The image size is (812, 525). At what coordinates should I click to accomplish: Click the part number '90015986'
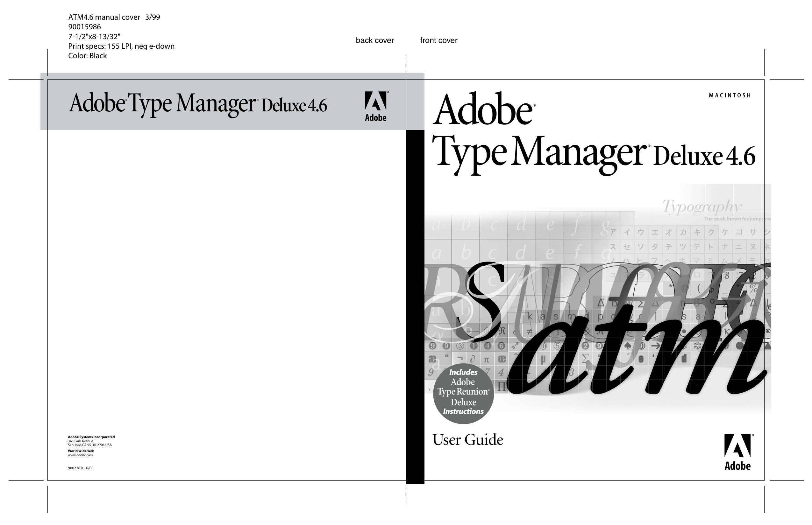point(84,27)
